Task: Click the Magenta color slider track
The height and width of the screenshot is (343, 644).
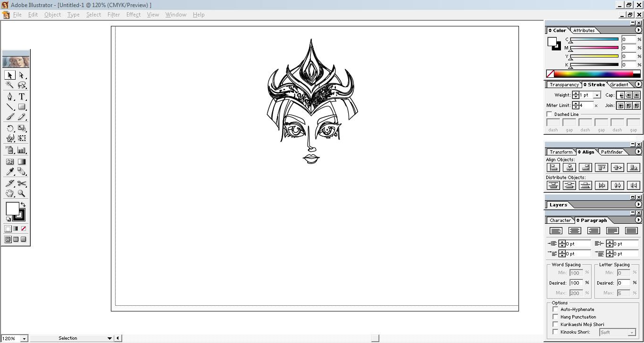Action: coord(594,48)
